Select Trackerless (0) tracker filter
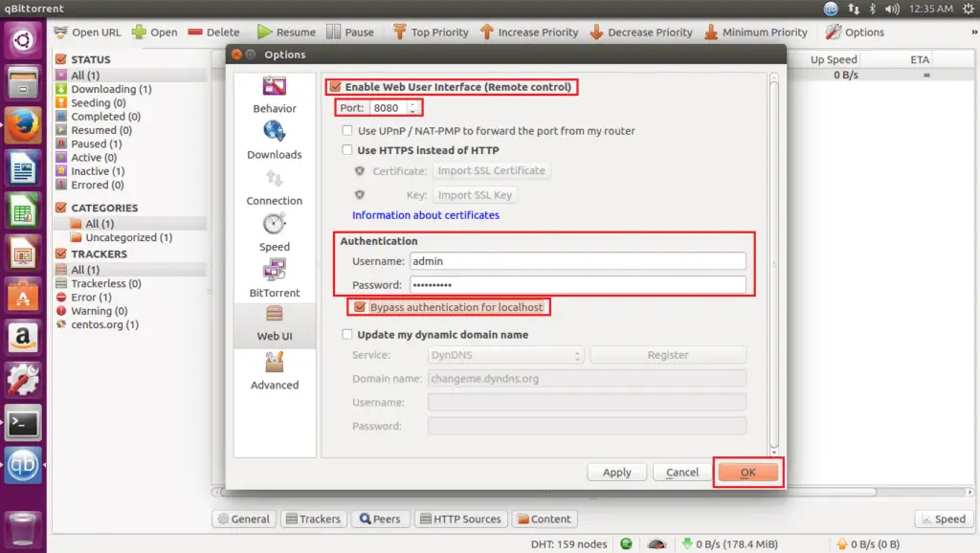Viewport: 980px width, 553px height. [105, 283]
